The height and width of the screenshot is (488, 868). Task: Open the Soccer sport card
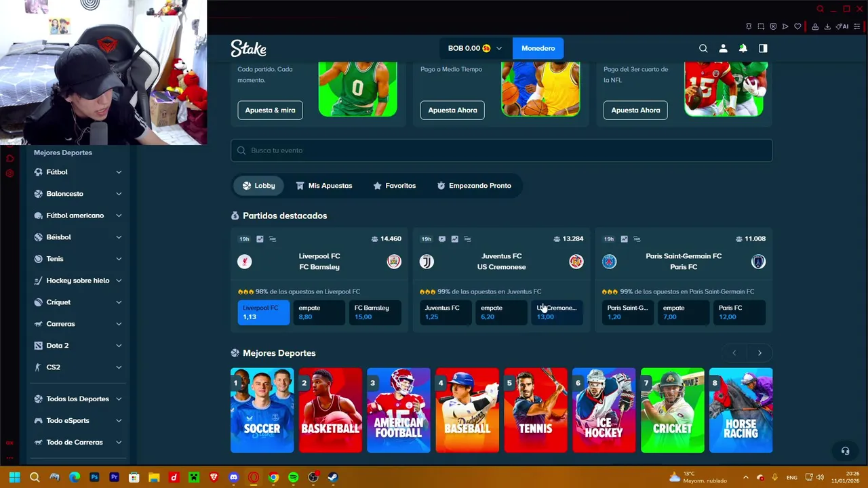tap(262, 410)
